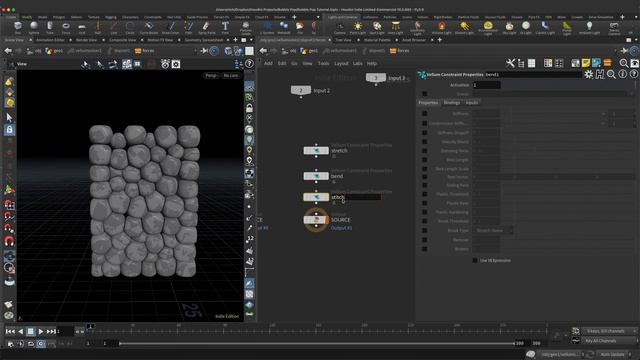Enable the Rest Length override checkbox
640x360 pixels.
pos(424,160)
